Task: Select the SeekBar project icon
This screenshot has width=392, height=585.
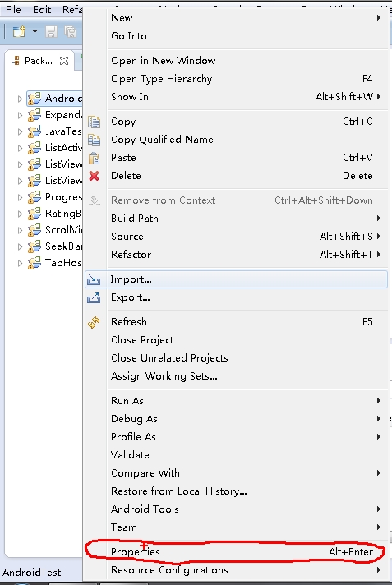Action: 35,246
